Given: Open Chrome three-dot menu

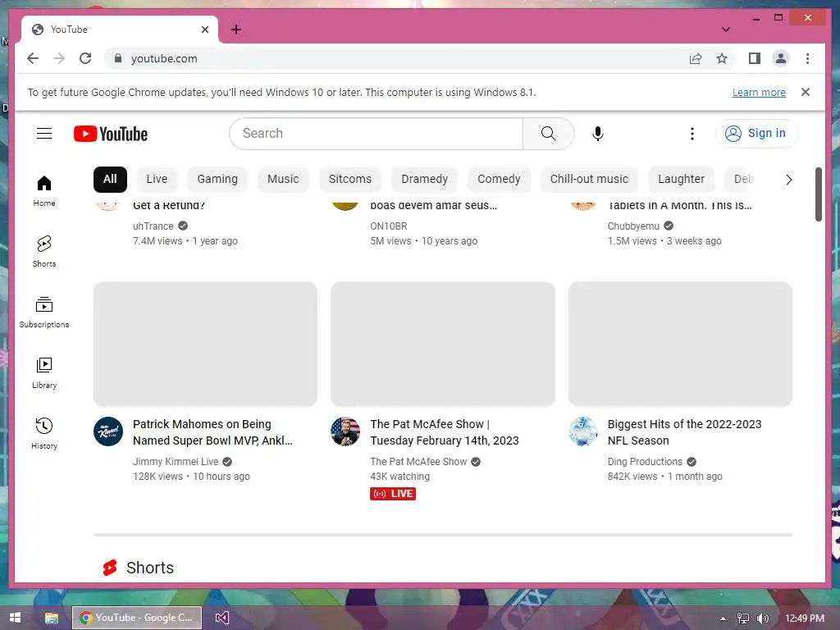Looking at the screenshot, I should click(807, 58).
